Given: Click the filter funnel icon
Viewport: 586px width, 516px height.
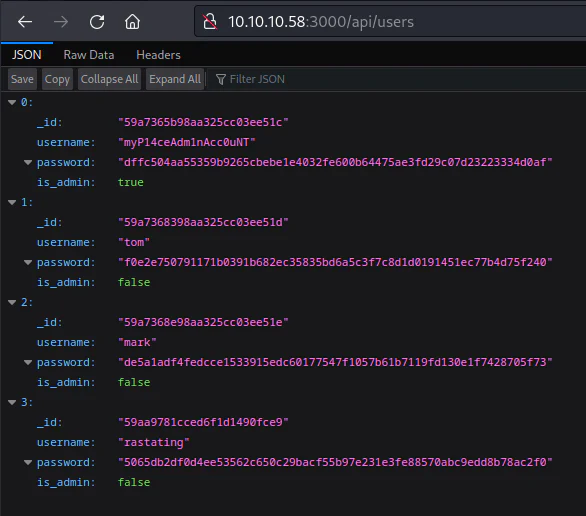Looking at the screenshot, I should [x=220, y=79].
